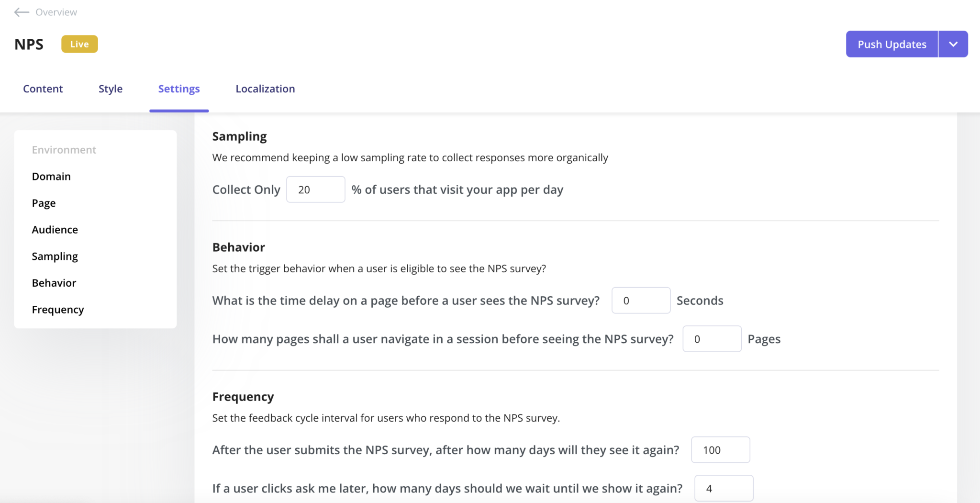Screen dimensions: 980x503
Task: Click the Overview link
Action: pyautogui.click(x=56, y=12)
